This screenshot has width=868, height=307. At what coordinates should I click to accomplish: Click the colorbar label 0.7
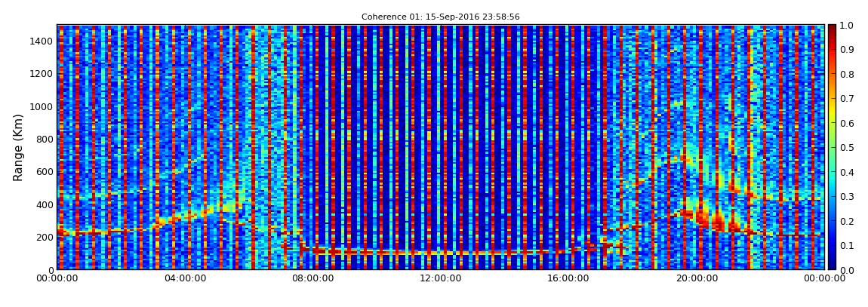847,99
